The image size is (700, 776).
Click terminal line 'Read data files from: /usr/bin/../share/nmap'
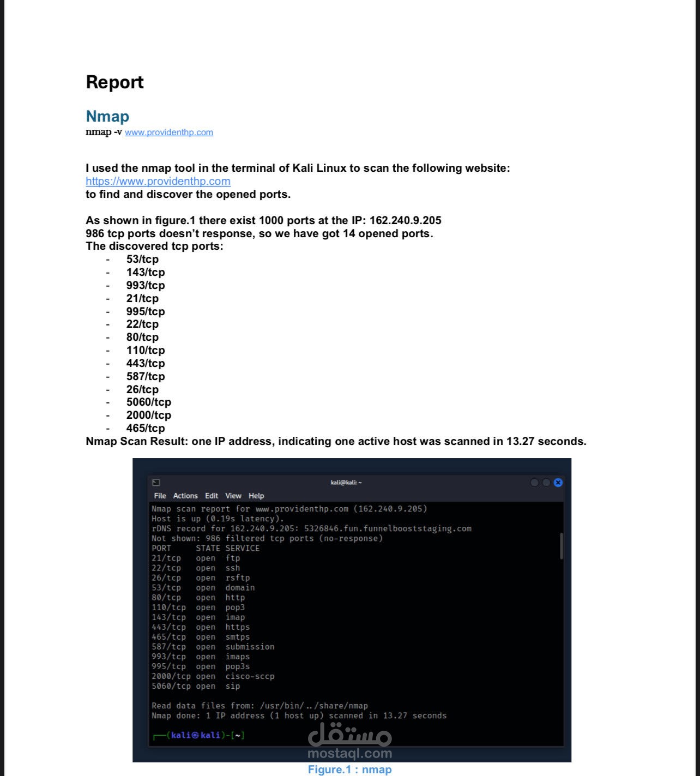point(260,706)
